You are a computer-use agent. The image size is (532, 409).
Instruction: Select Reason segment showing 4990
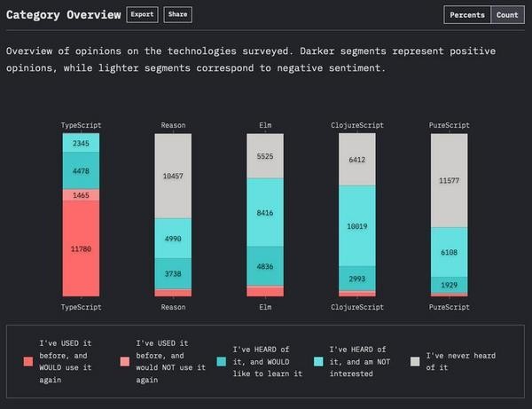point(173,239)
